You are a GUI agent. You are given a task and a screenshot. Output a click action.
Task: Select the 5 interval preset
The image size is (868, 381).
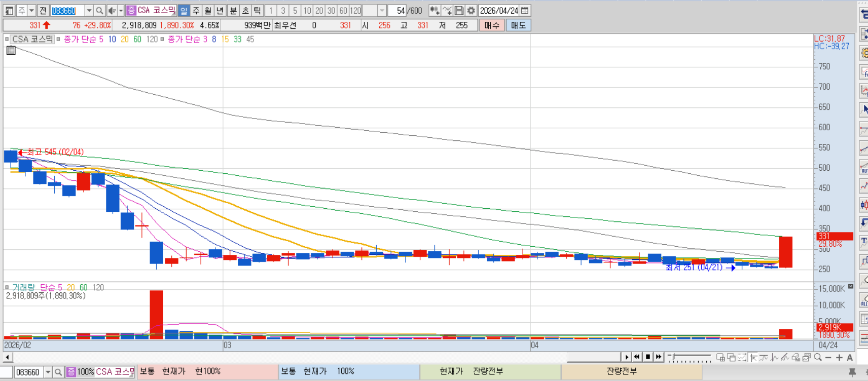coord(295,11)
